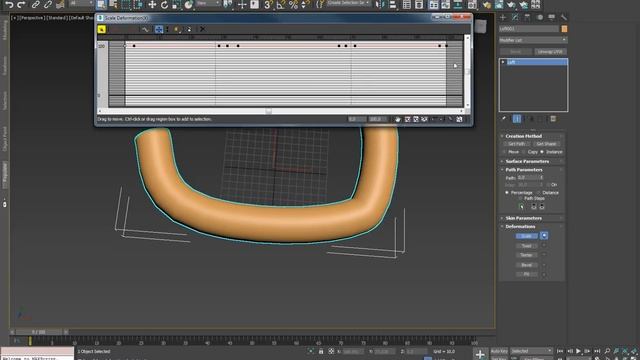Click the Pan hand icon in Scale Deformation
The width and height of the screenshot is (640, 360).
pyautogui.click(x=398, y=119)
